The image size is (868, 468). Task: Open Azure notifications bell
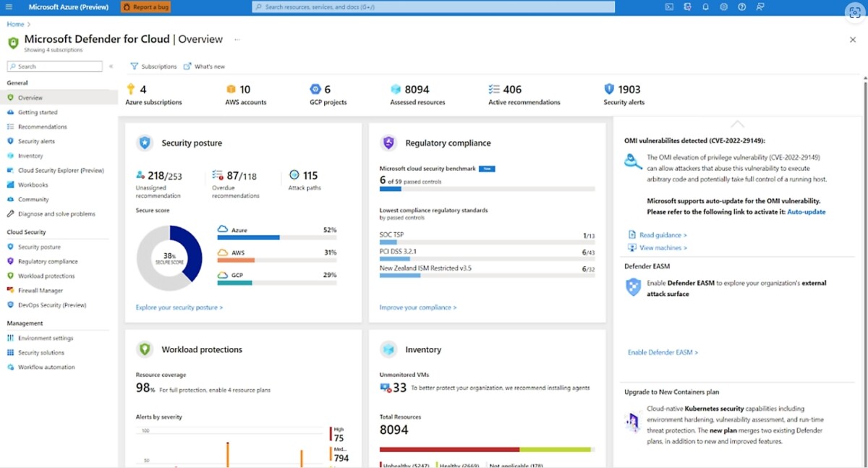coord(705,7)
